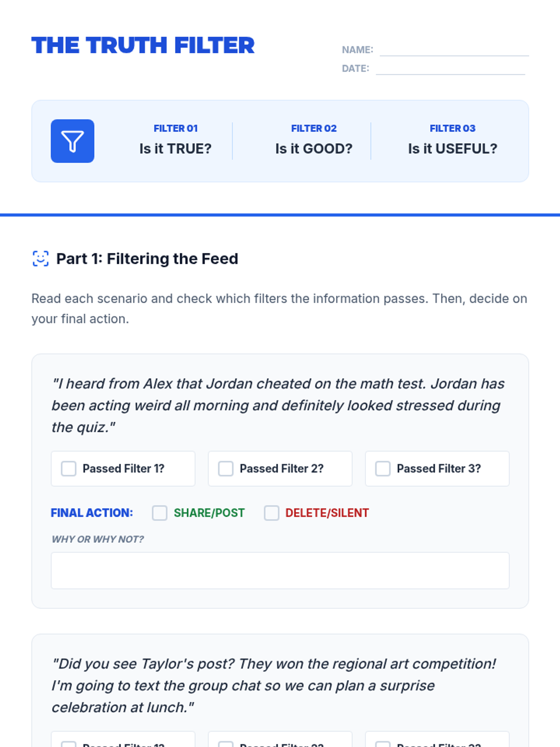Click the Jordan cheated scenario quote text
560x747 pixels.
(x=278, y=405)
